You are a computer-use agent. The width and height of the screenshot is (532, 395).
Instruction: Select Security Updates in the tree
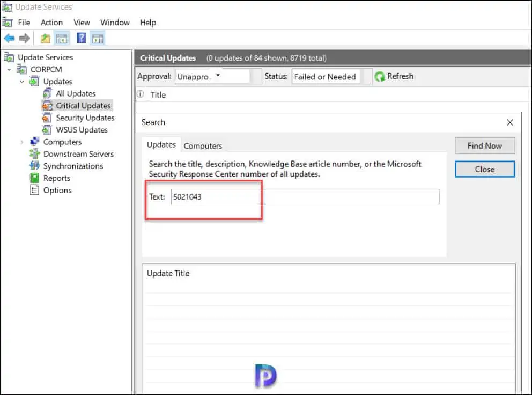point(85,118)
